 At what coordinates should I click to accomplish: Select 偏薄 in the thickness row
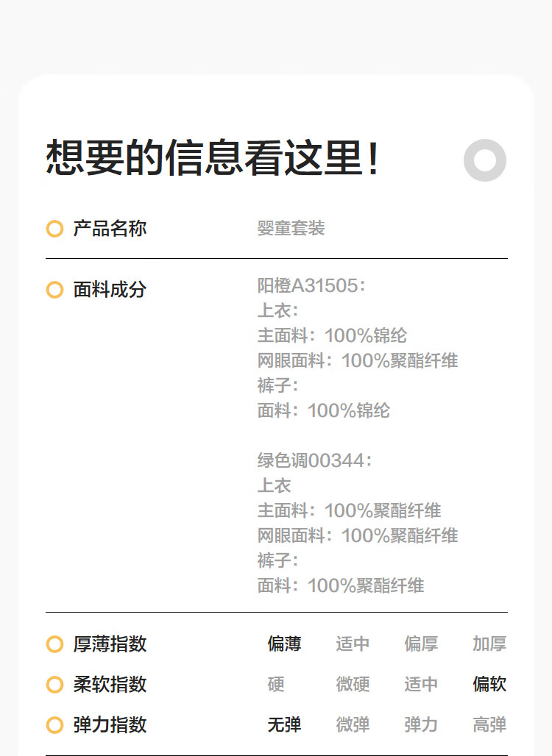coord(284,644)
